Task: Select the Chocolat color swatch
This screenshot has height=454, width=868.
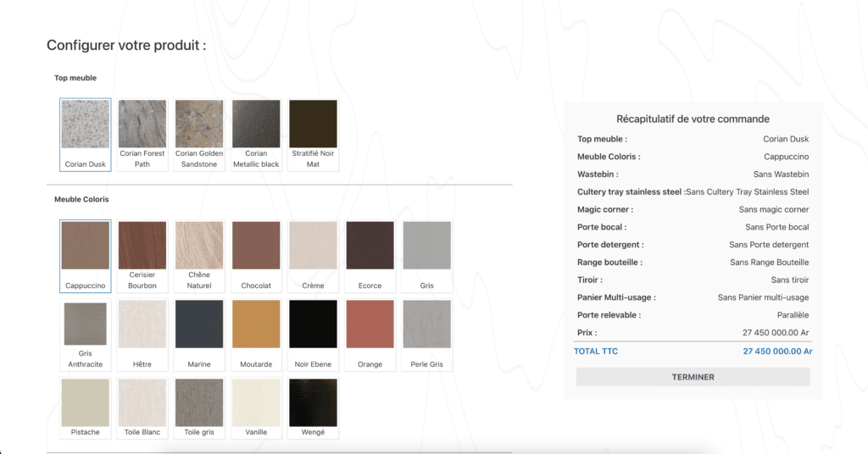Action: click(x=256, y=246)
